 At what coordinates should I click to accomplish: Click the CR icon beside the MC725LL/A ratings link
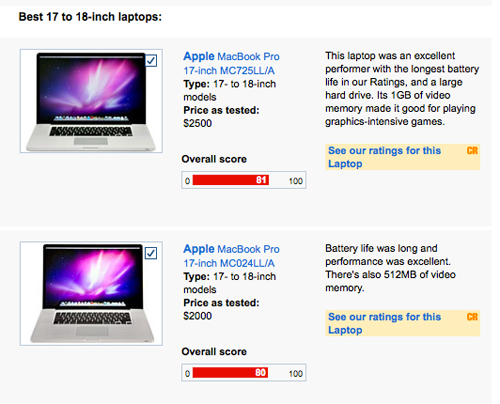click(x=472, y=151)
